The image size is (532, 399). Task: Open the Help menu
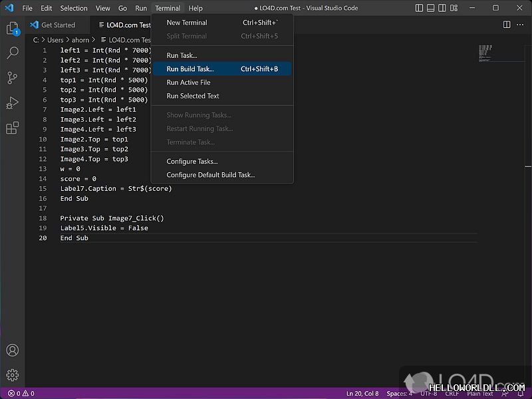[196, 8]
